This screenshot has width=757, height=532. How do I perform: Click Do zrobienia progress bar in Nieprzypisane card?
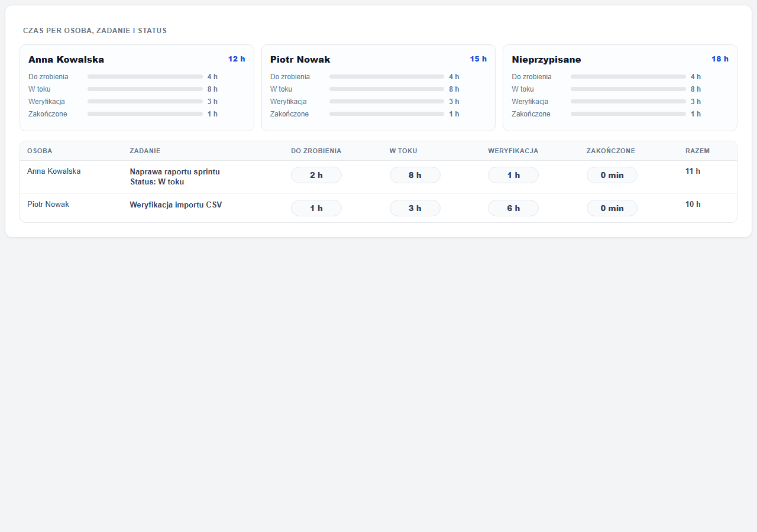point(628,77)
